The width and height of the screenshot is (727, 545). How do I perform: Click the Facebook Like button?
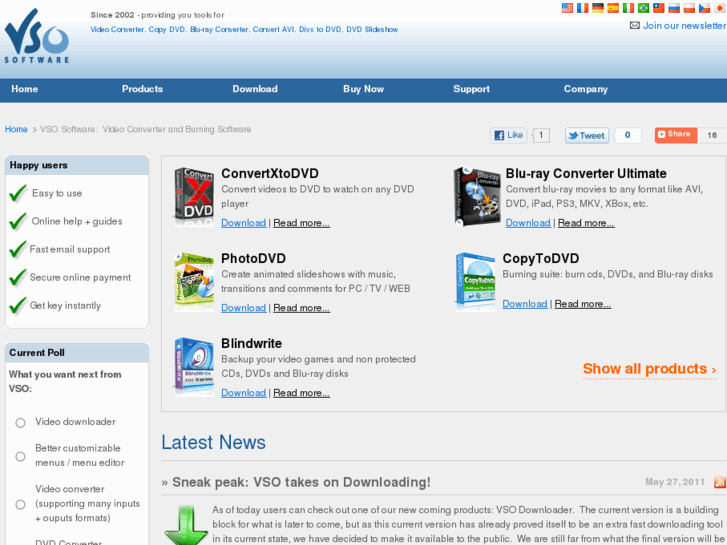tap(509, 135)
